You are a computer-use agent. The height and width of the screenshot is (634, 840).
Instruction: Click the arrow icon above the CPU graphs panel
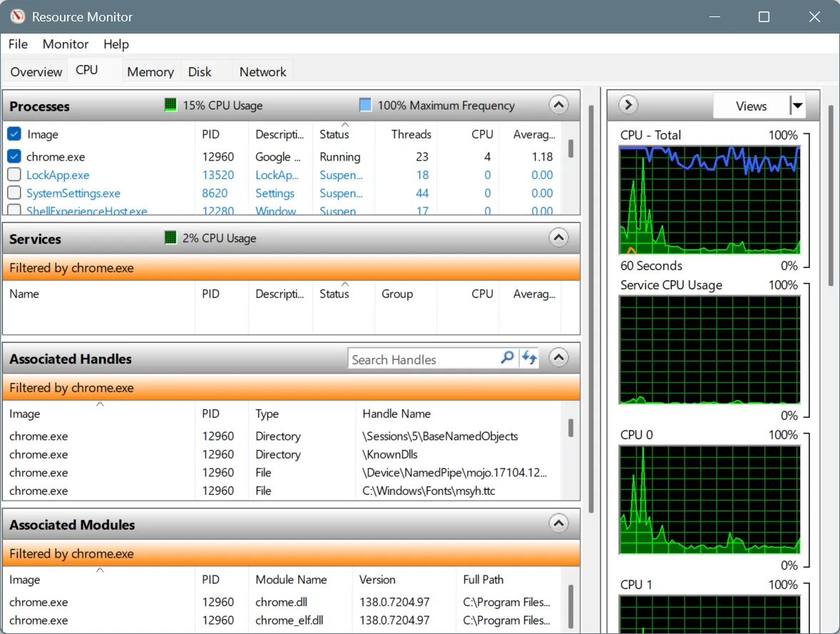pyautogui.click(x=627, y=104)
